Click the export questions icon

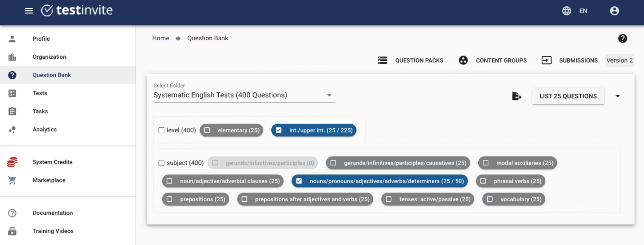pyautogui.click(x=517, y=96)
